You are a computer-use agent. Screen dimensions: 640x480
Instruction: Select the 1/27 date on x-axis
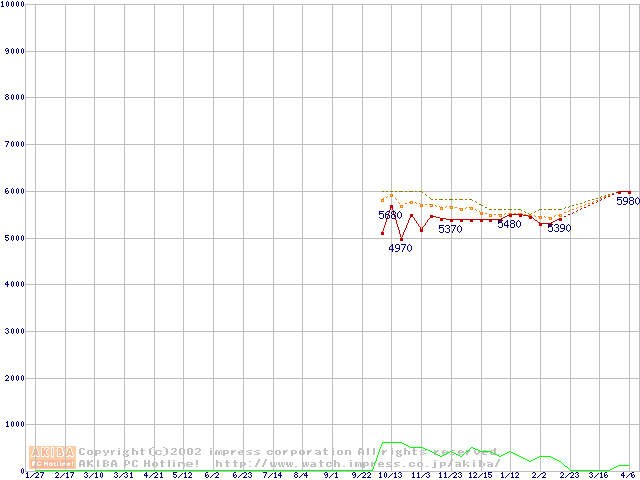(34, 475)
